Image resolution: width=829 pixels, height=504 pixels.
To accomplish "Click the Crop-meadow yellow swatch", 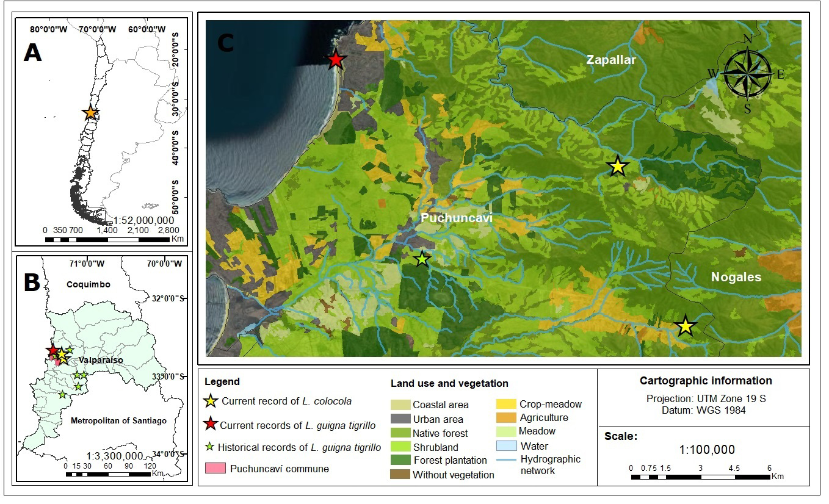I will point(506,404).
